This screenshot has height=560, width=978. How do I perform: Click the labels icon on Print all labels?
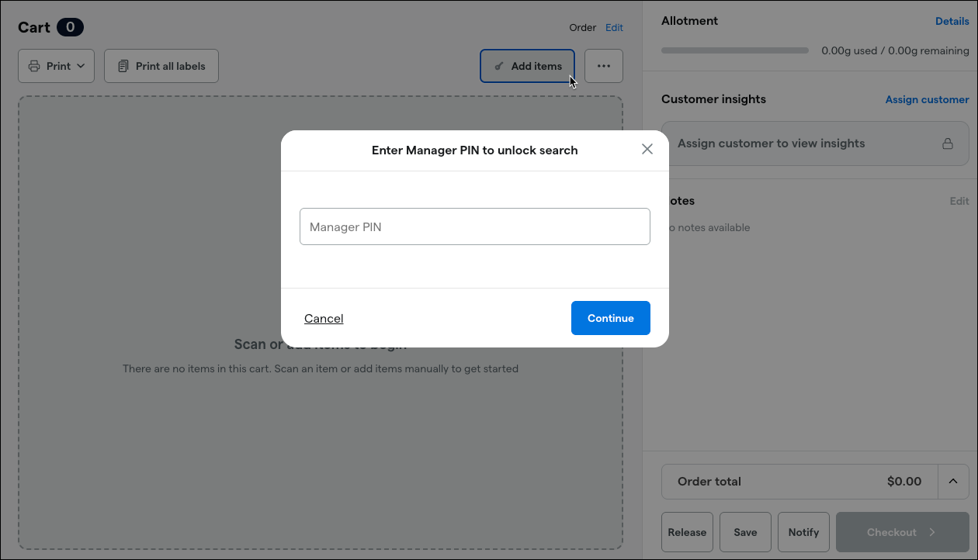coord(123,66)
